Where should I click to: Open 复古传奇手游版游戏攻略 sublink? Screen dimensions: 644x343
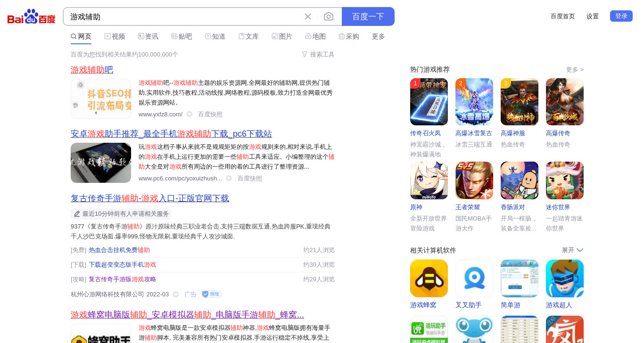[x=123, y=279]
